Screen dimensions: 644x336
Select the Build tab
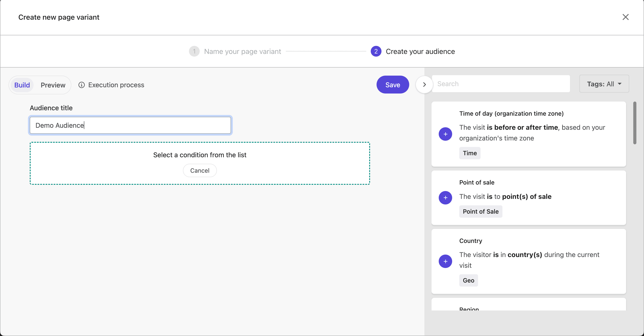(22, 85)
